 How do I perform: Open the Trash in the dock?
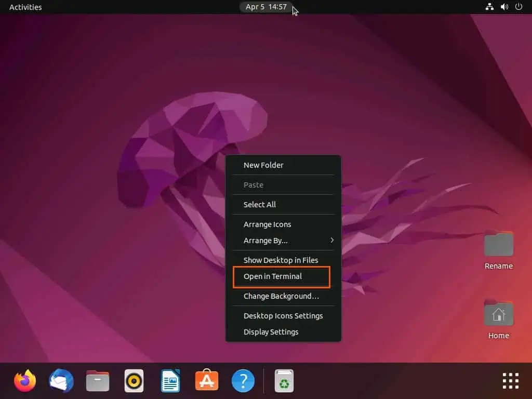click(x=284, y=381)
